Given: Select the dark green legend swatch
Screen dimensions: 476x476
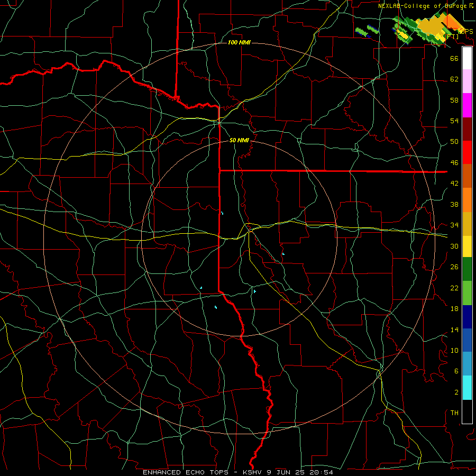Looking at the screenshot, I should click(x=467, y=269).
